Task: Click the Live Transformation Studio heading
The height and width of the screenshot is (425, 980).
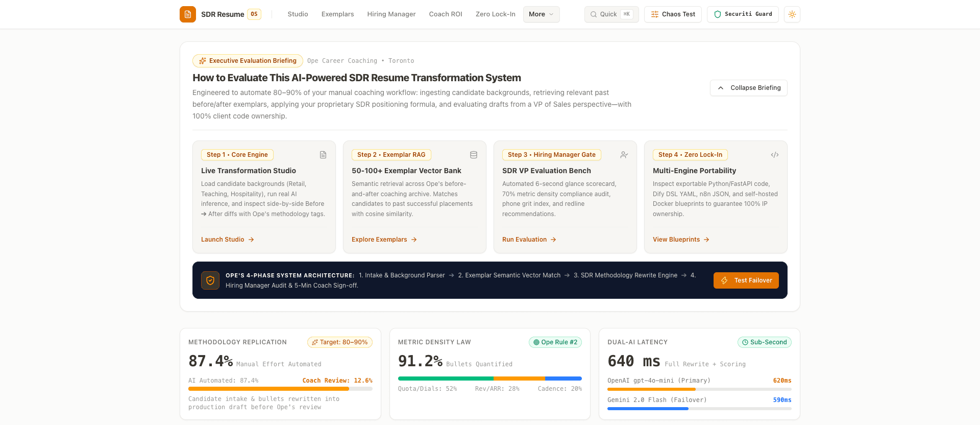Action: coord(249,171)
